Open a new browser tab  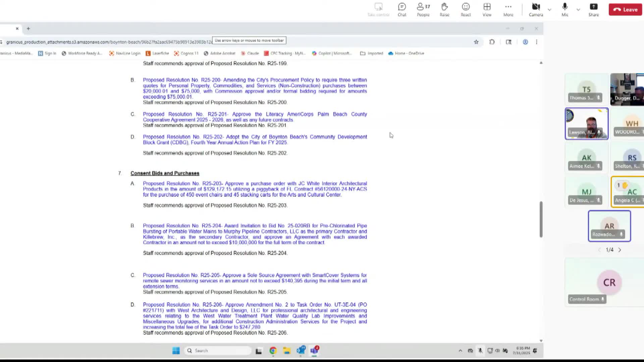tap(28, 28)
